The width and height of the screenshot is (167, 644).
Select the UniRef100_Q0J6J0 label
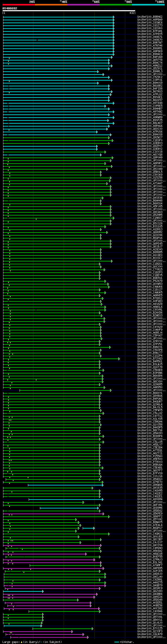(x=150, y=623)
